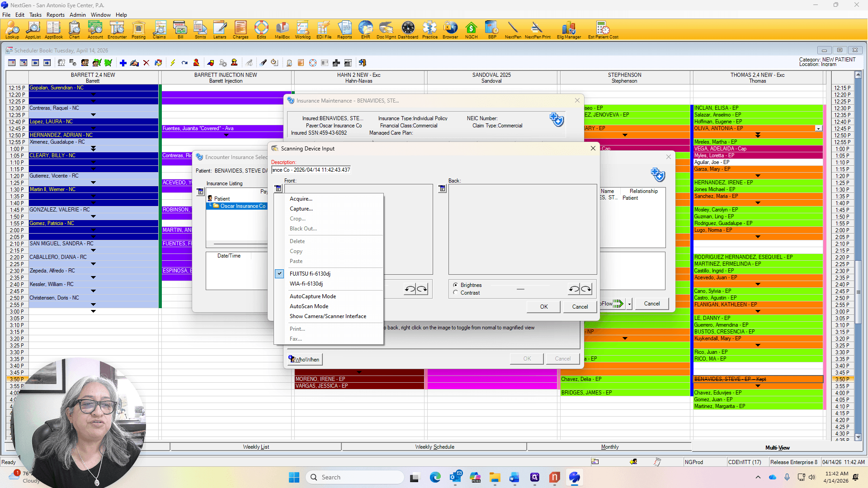
Task: Open the Posting toolbar icon
Action: click(139, 30)
